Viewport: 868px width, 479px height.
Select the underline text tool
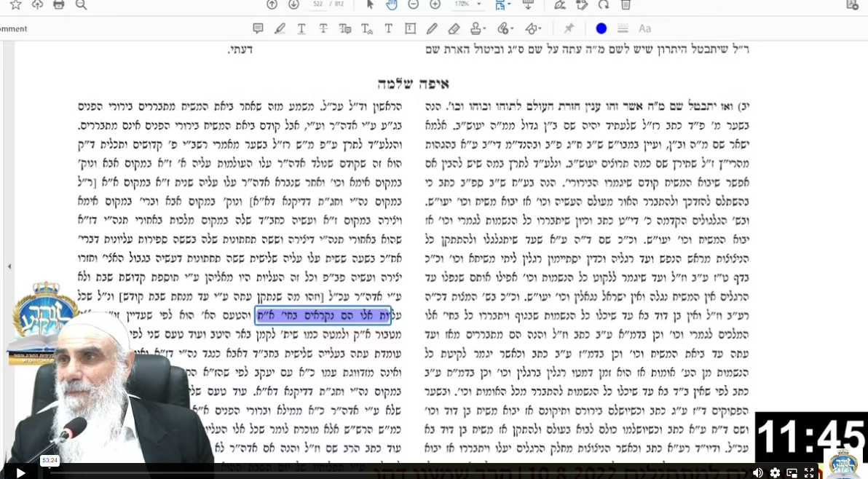301,28
